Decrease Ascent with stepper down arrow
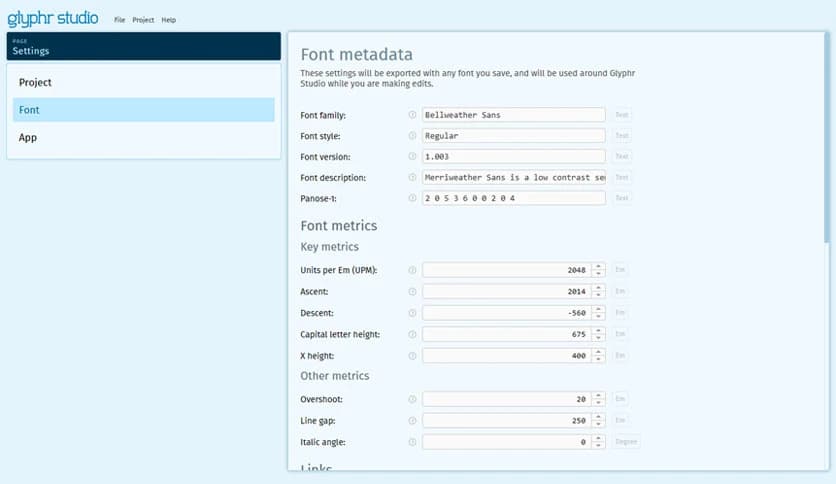This screenshot has width=836, height=484. 598,295
